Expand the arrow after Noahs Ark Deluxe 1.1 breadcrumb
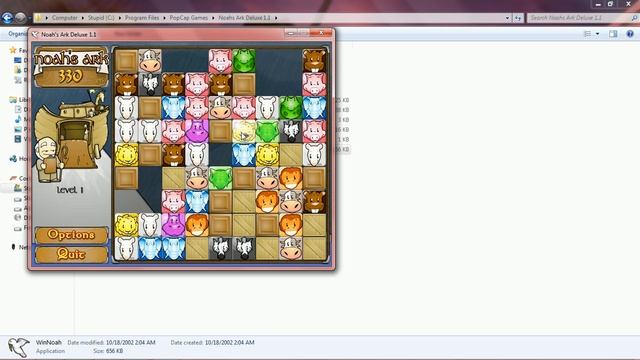 pos(276,18)
